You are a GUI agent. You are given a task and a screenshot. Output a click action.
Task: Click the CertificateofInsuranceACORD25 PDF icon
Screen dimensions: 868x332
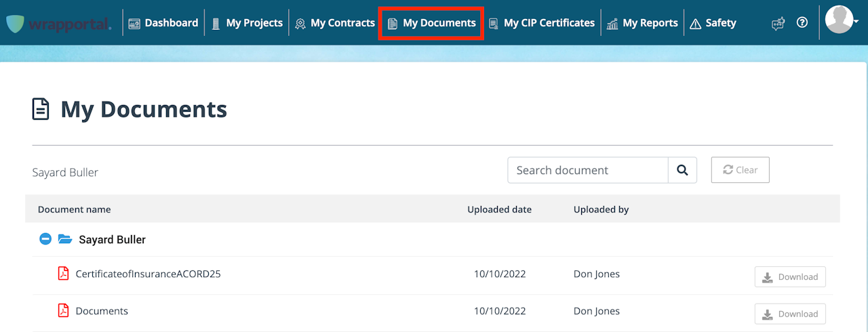pyautogui.click(x=63, y=274)
